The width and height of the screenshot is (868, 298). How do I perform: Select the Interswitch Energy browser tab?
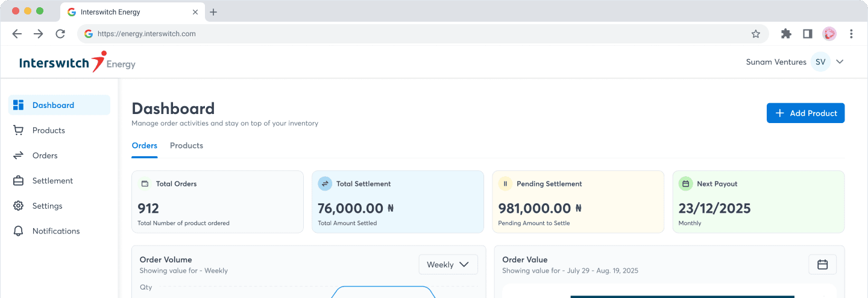point(132,12)
